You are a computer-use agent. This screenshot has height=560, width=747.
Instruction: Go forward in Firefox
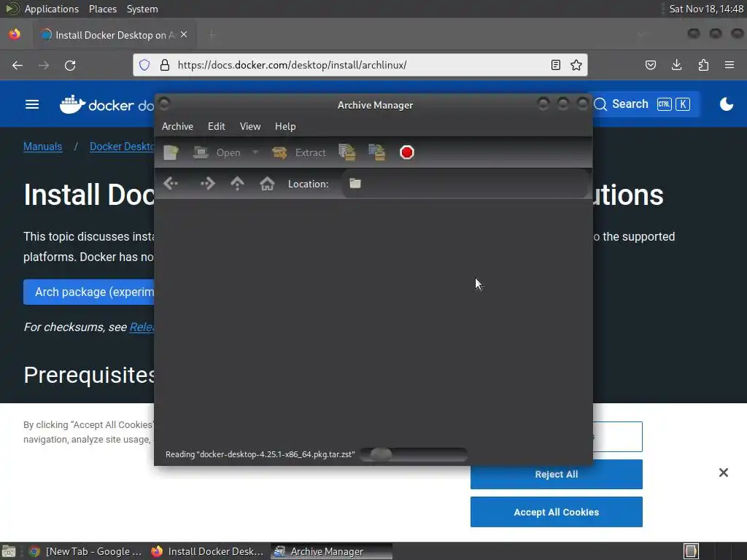click(44, 65)
